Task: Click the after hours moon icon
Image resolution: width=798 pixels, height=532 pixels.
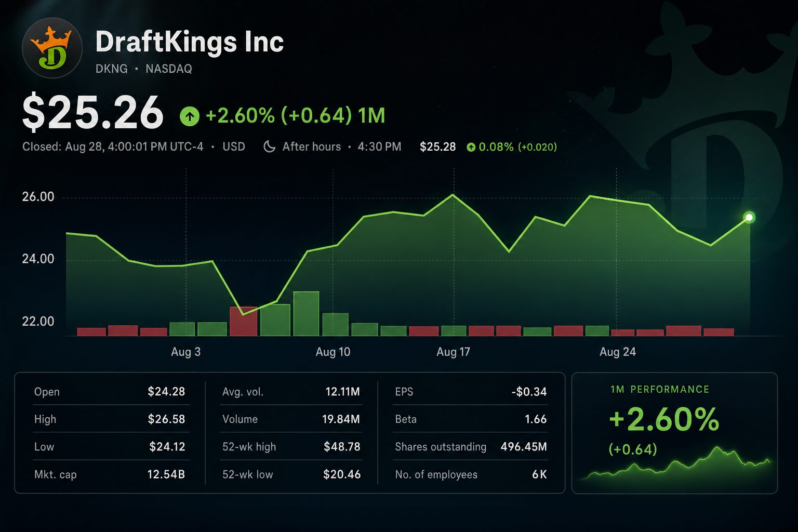Action: (269, 147)
